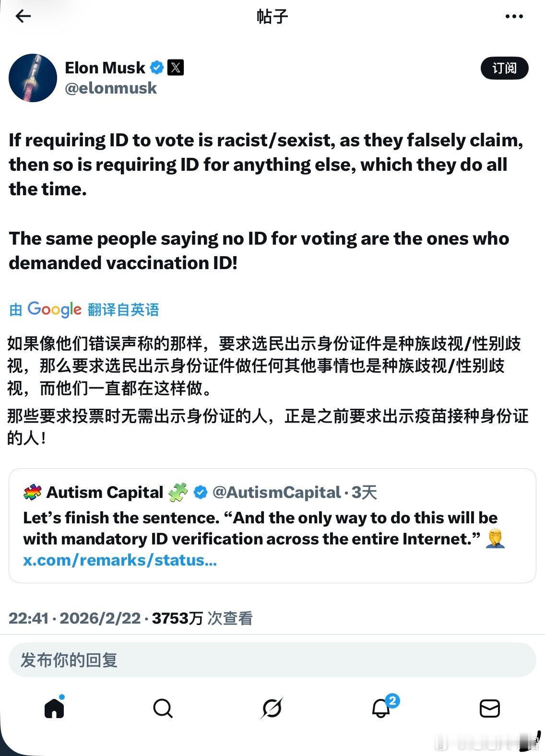This screenshot has width=545, height=756.
Task: Go back using the arrow at top left
Action: click(24, 16)
